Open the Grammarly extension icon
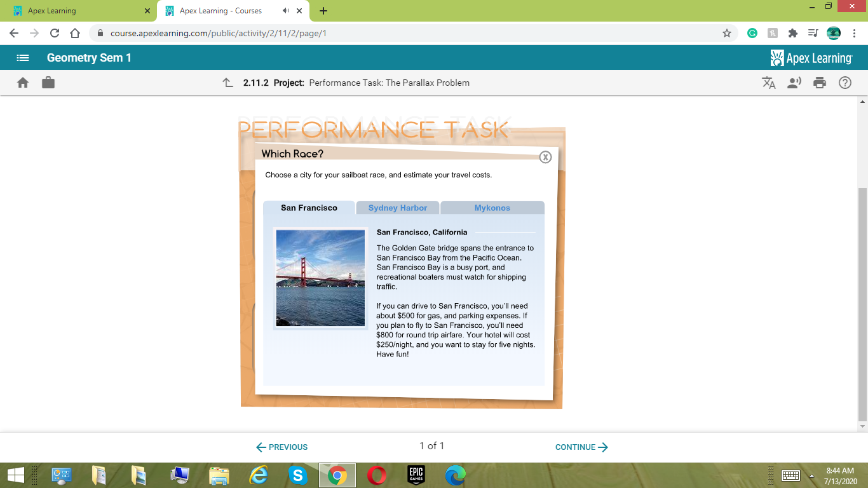The width and height of the screenshot is (868, 488). (752, 32)
